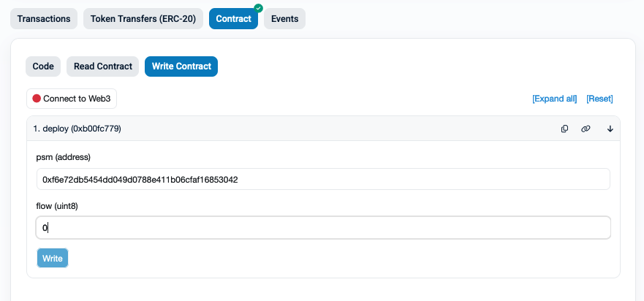Show the contract Code view
This screenshot has width=644, height=301.
point(43,66)
